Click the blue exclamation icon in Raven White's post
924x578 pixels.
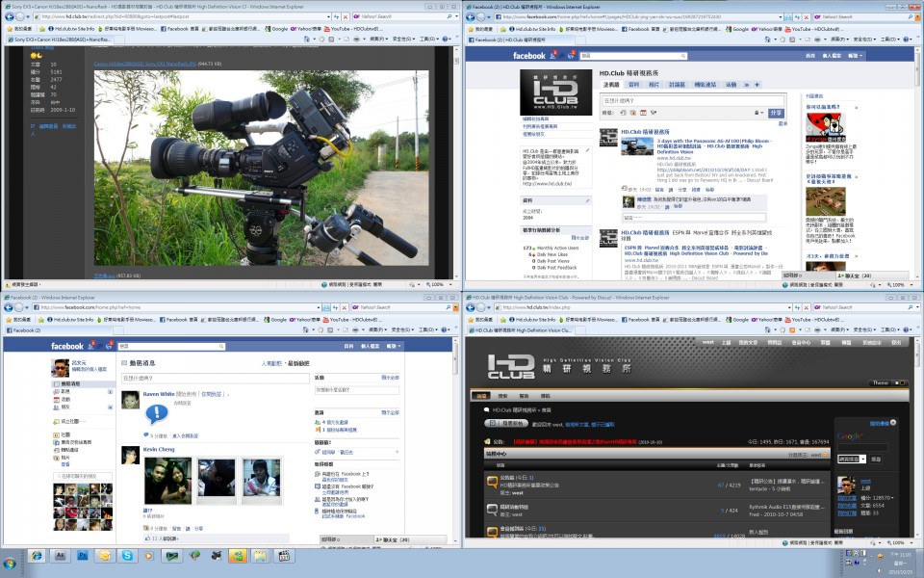click(x=156, y=415)
